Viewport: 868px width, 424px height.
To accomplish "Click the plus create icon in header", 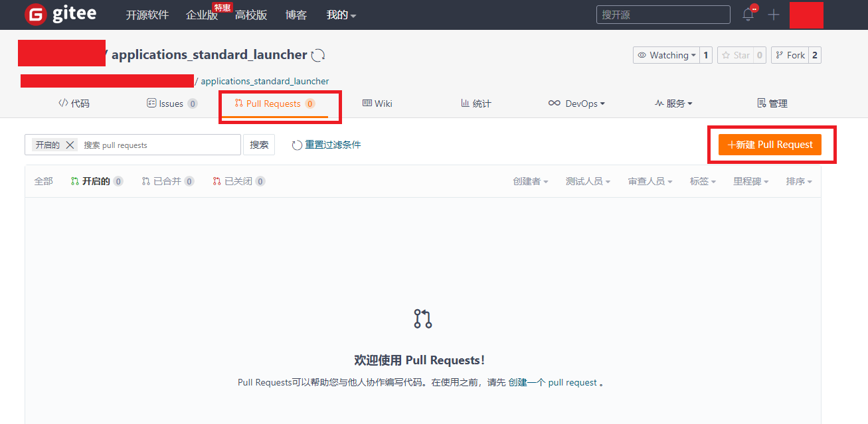I will pyautogui.click(x=774, y=15).
